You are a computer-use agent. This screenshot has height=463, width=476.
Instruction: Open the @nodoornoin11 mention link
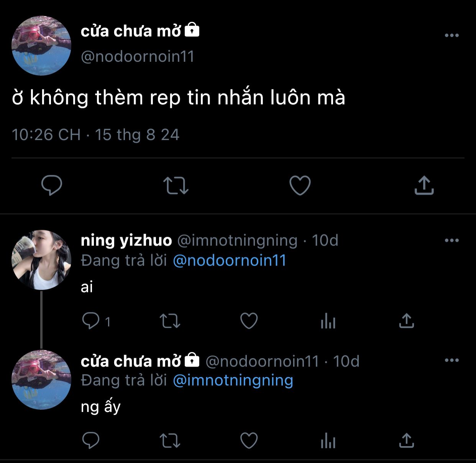click(x=230, y=260)
